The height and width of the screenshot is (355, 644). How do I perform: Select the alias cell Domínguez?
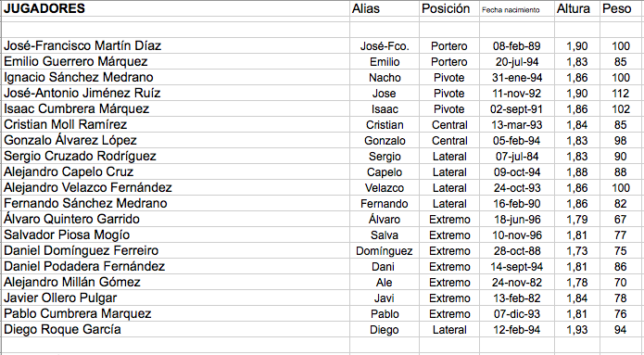coord(384,250)
